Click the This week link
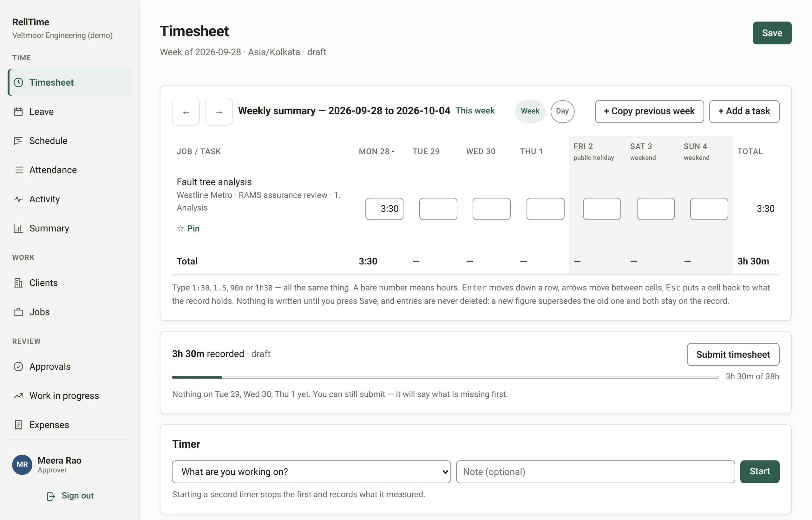This screenshot has height=520, width=812. coord(475,110)
